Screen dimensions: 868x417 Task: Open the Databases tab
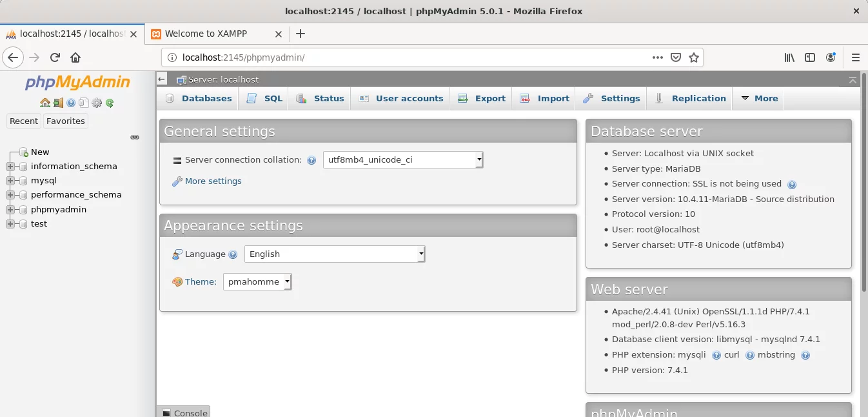[x=199, y=98]
